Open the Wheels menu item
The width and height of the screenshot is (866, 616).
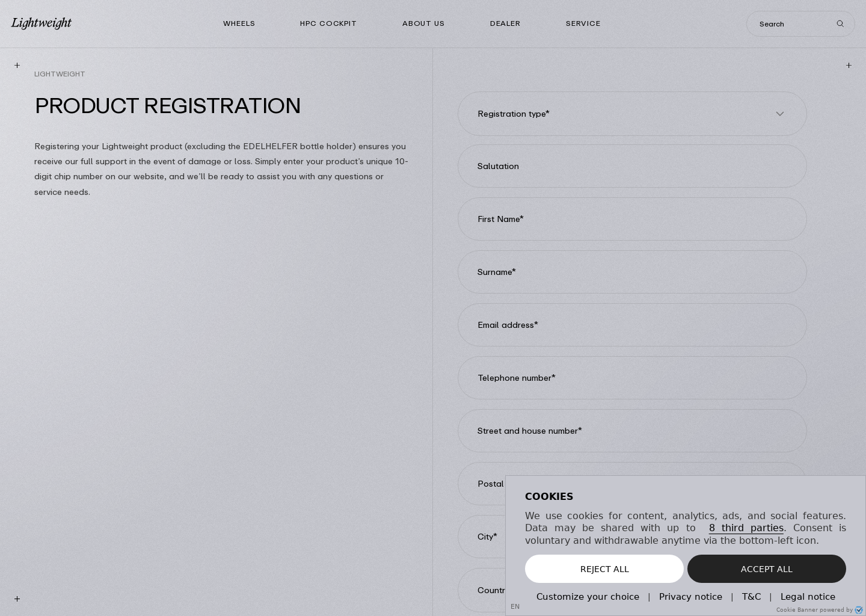click(239, 23)
